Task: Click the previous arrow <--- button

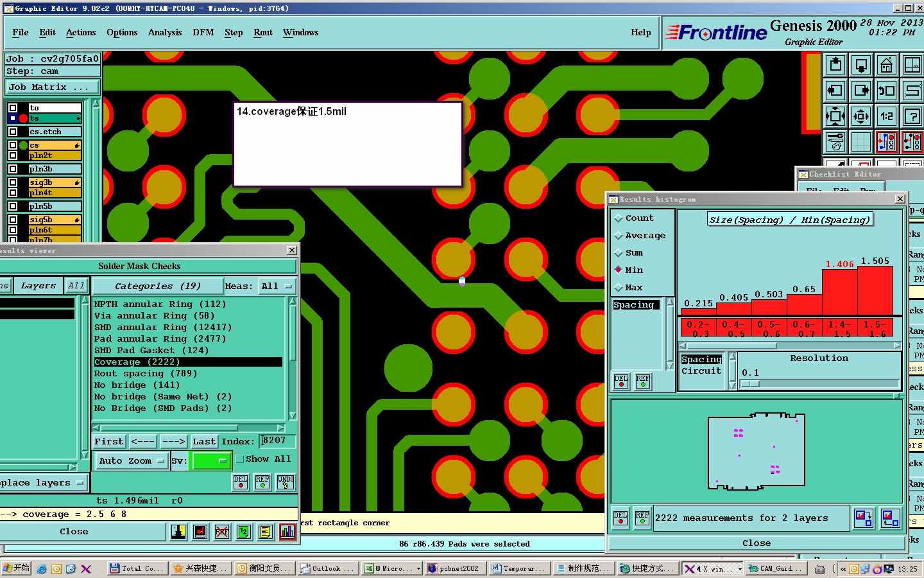Action: [142, 442]
